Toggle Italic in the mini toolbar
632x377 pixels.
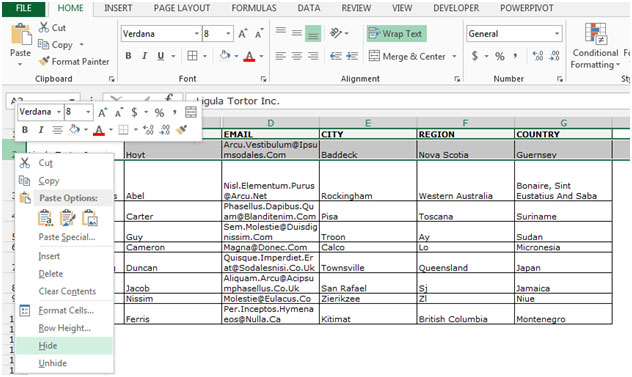(x=41, y=129)
